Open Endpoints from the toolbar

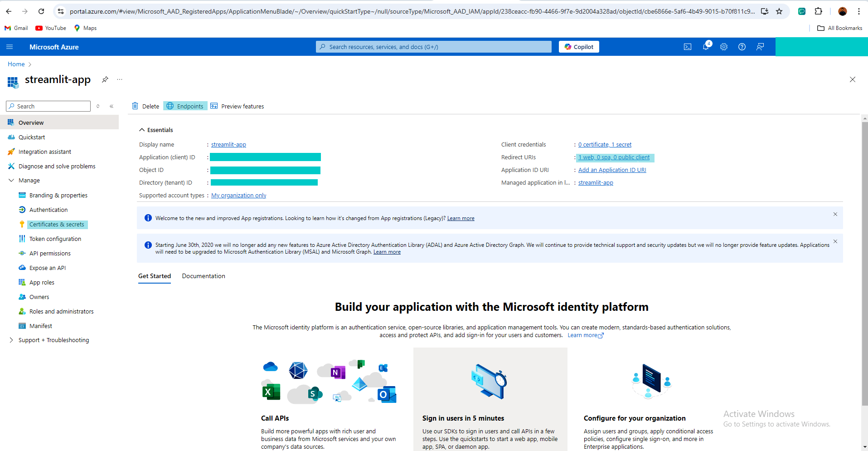coord(185,106)
